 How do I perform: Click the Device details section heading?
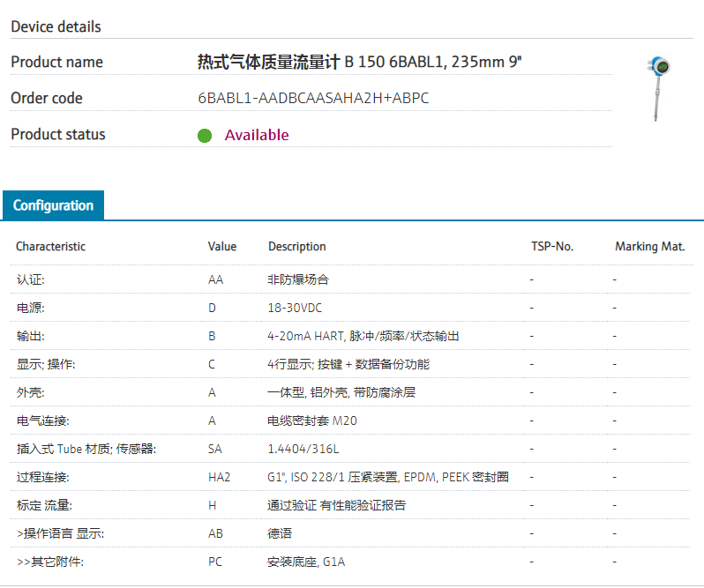56,26
